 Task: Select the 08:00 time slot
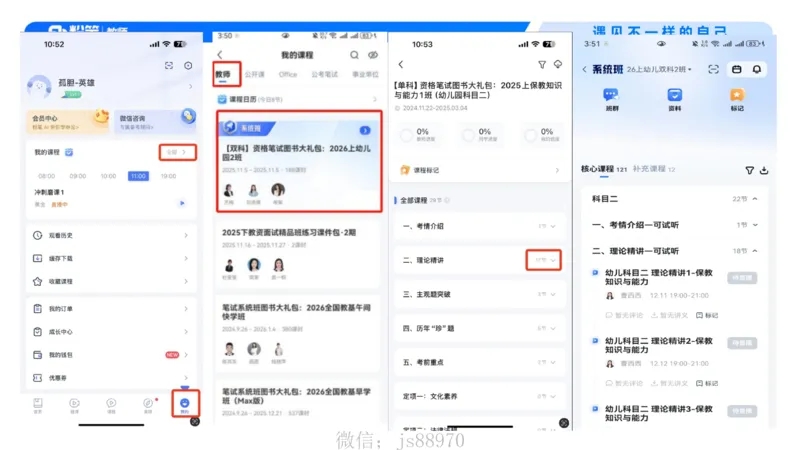coord(46,176)
